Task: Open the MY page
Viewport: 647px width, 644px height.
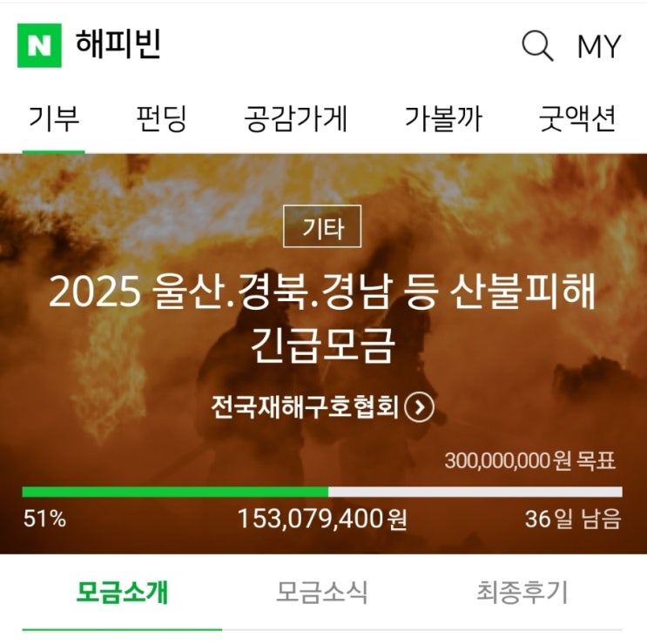Action: (599, 46)
